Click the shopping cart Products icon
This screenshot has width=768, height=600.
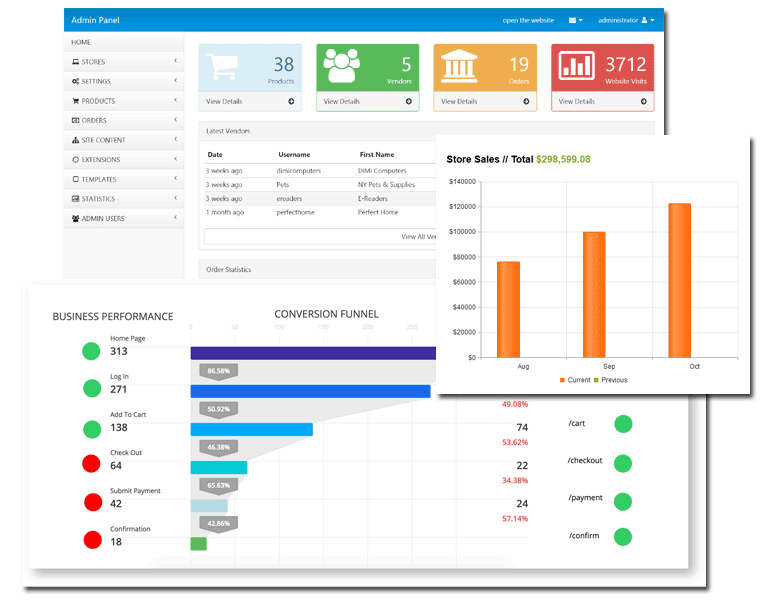click(225, 66)
